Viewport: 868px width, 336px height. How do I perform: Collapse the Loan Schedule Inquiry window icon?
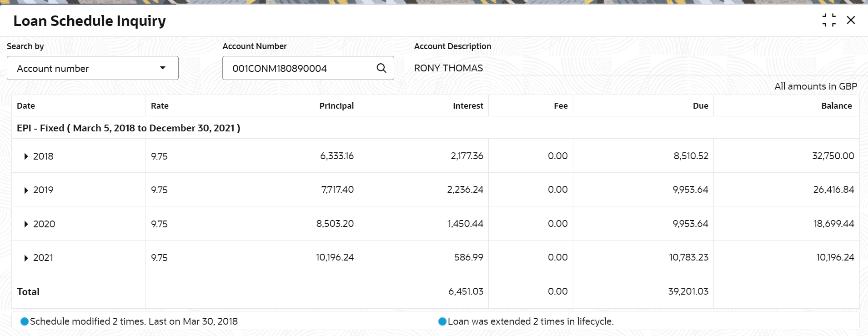829,20
